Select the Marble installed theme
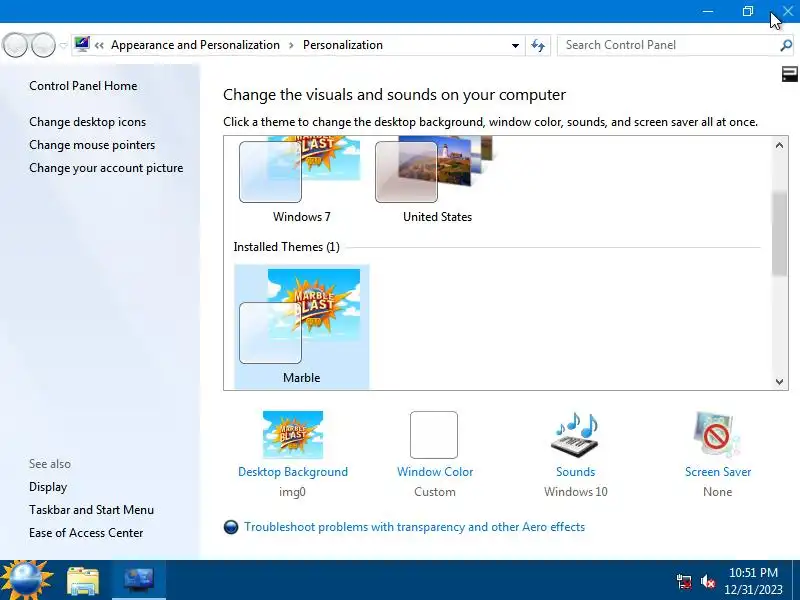This screenshot has width=800, height=600. 302,327
